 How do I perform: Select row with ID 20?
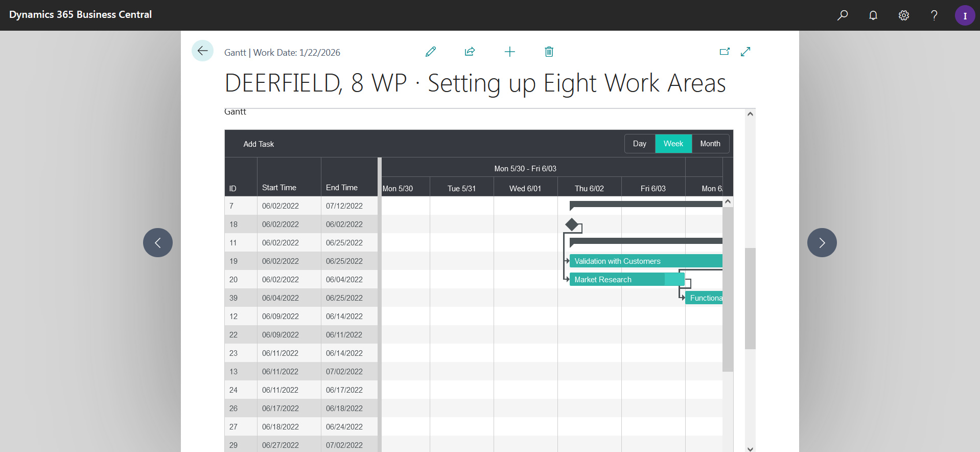(301, 279)
